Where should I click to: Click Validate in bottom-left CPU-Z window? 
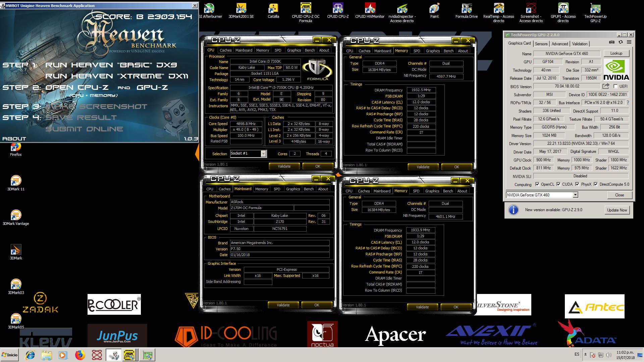[283, 305]
